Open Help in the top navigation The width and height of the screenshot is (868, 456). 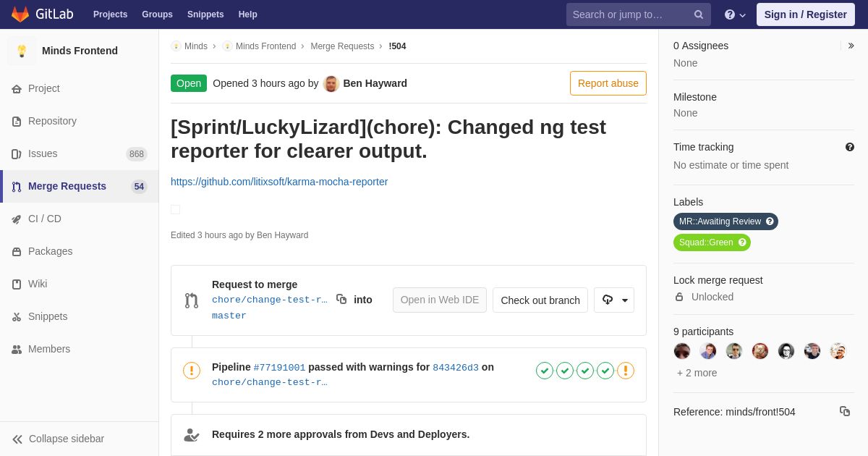248,14
